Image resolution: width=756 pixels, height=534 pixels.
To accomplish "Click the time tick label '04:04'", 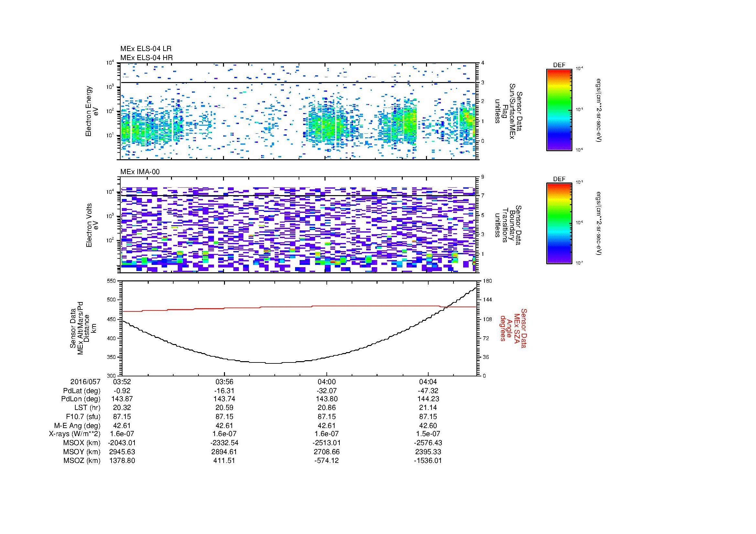I will [428, 382].
